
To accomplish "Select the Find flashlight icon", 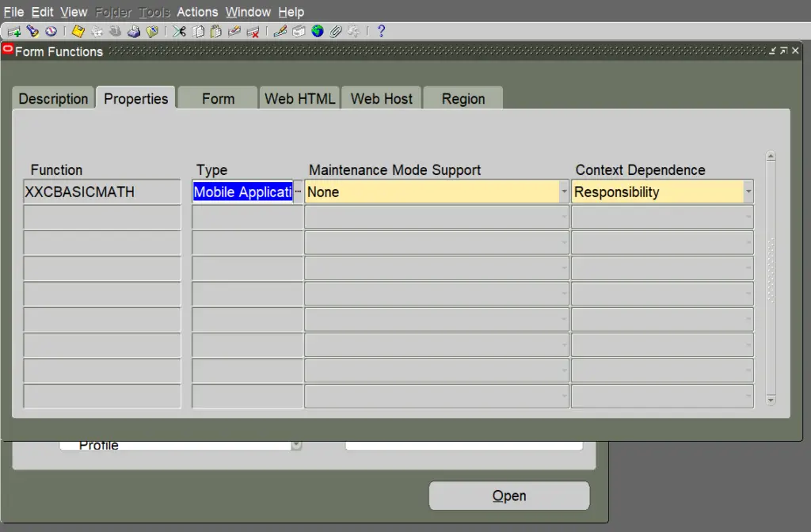I will pyautogui.click(x=32, y=31).
